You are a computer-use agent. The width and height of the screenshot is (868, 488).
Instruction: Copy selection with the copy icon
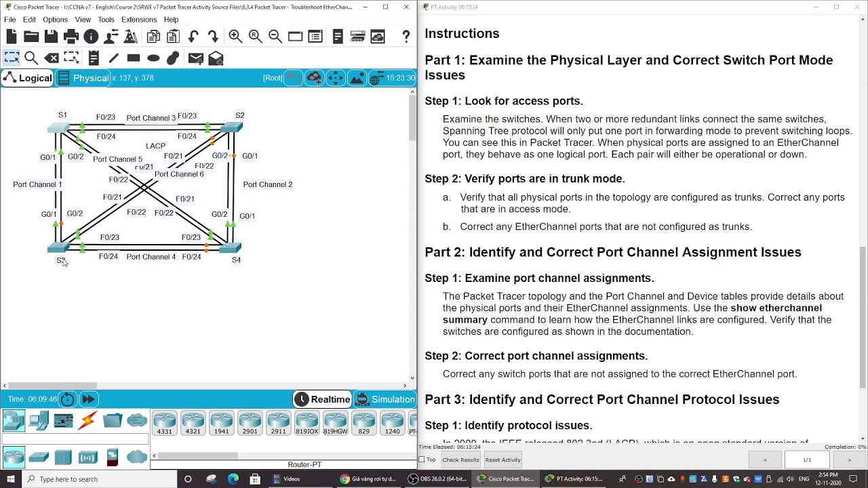point(153,37)
